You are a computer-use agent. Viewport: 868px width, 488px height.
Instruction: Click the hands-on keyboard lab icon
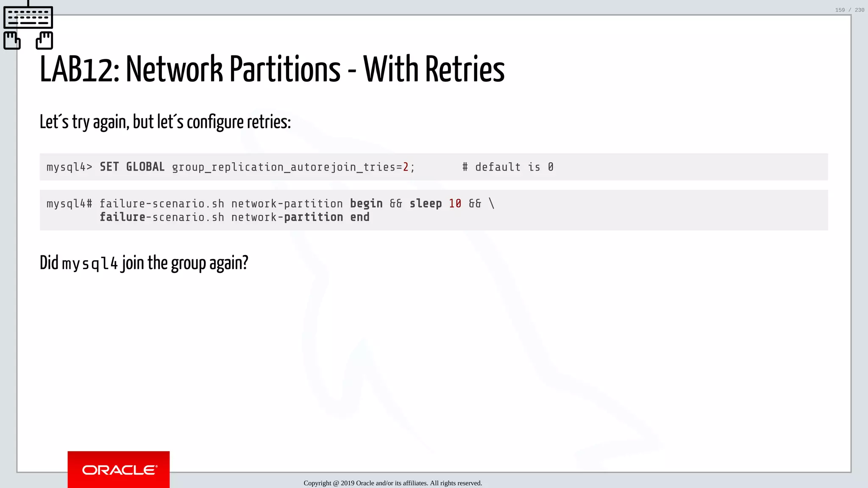28,25
